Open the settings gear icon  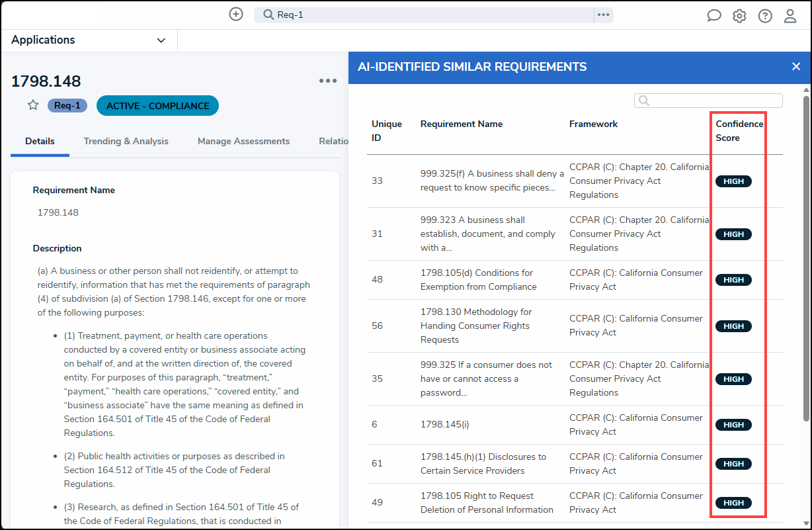(x=739, y=16)
